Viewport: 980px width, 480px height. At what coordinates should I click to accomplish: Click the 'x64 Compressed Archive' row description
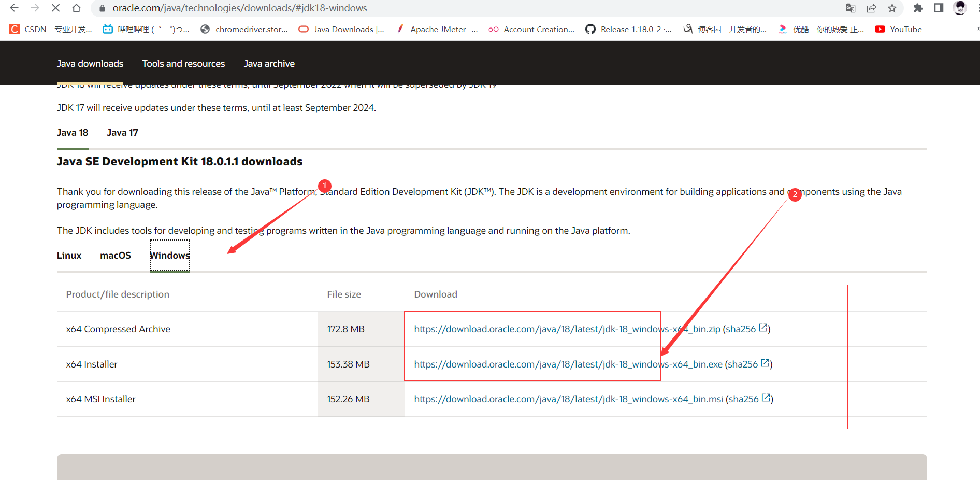point(118,329)
